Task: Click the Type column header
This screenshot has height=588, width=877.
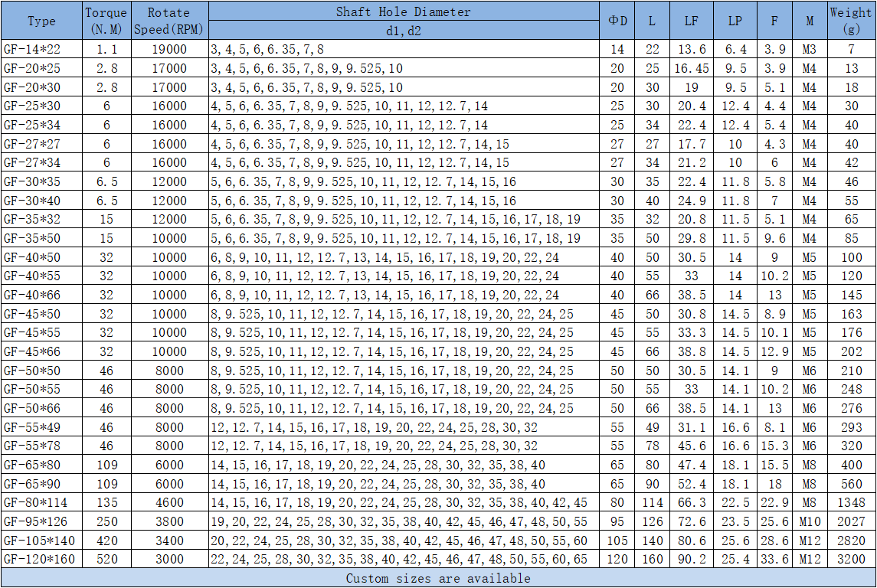Action: coord(42,21)
